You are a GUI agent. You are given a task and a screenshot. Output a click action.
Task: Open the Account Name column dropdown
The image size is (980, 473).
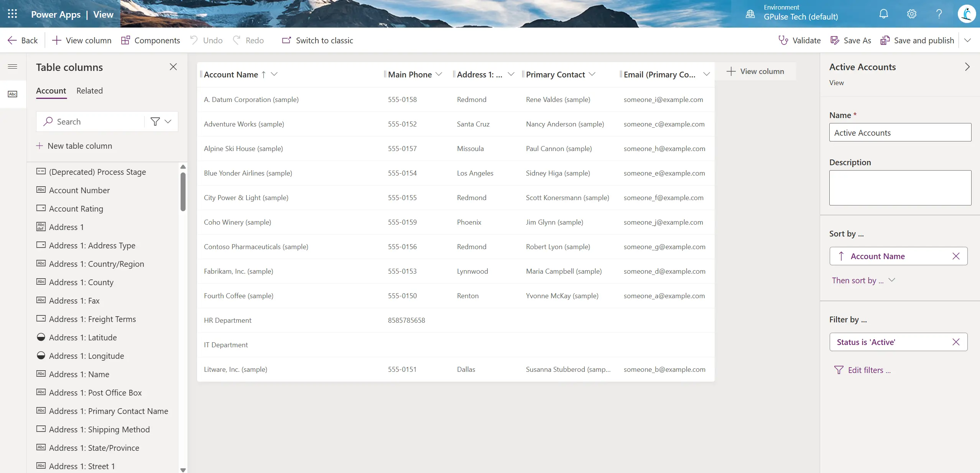(x=273, y=74)
